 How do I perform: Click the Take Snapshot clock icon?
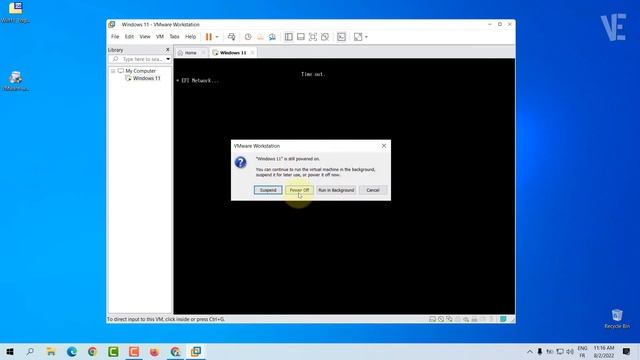pos(248,37)
